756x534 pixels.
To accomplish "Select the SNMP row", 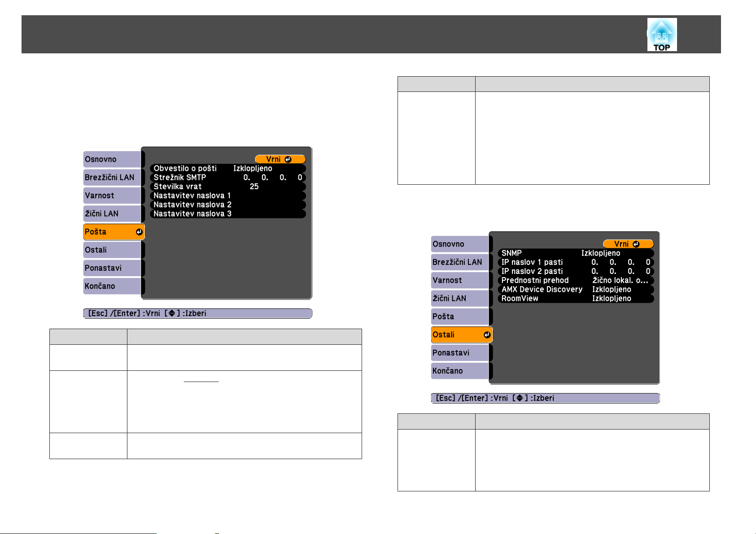I will click(x=576, y=253).
